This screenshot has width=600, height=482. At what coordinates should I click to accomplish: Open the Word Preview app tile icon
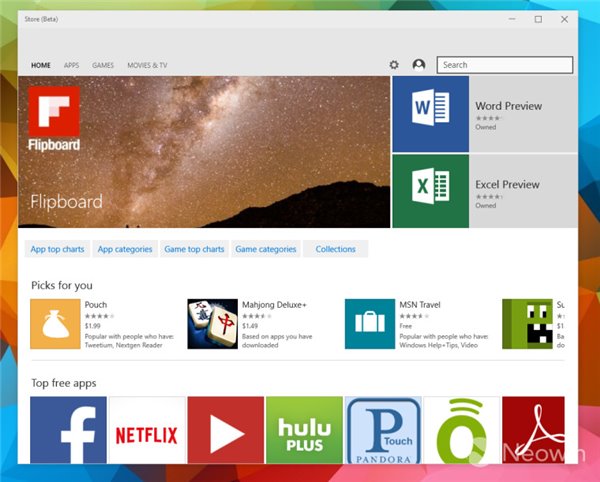click(x=430, y=114)
